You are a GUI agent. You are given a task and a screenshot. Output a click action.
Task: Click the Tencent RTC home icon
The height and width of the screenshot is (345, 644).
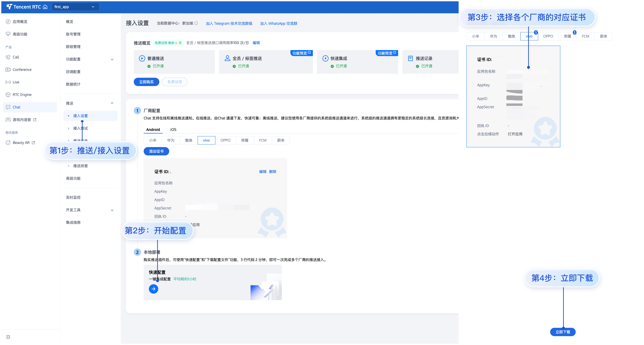pyautogui.click(x=45, y=7)
